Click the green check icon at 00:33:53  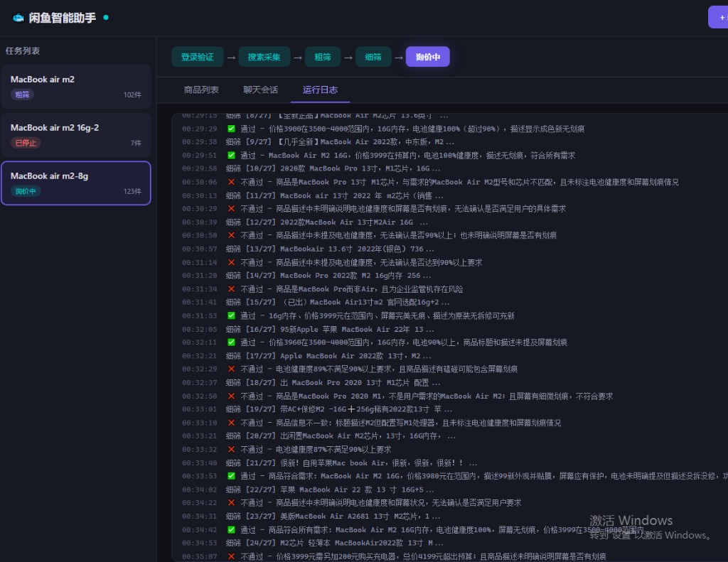(x=231, y=476)
